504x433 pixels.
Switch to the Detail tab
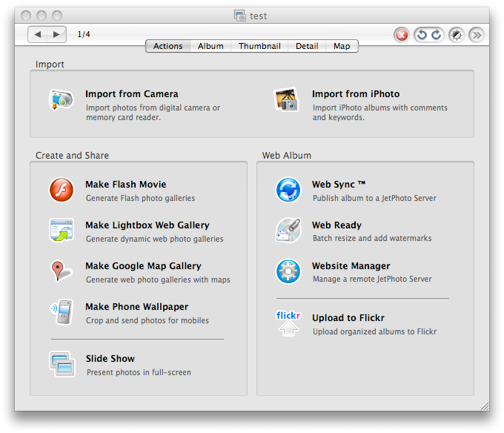click(x=307, y=46)
